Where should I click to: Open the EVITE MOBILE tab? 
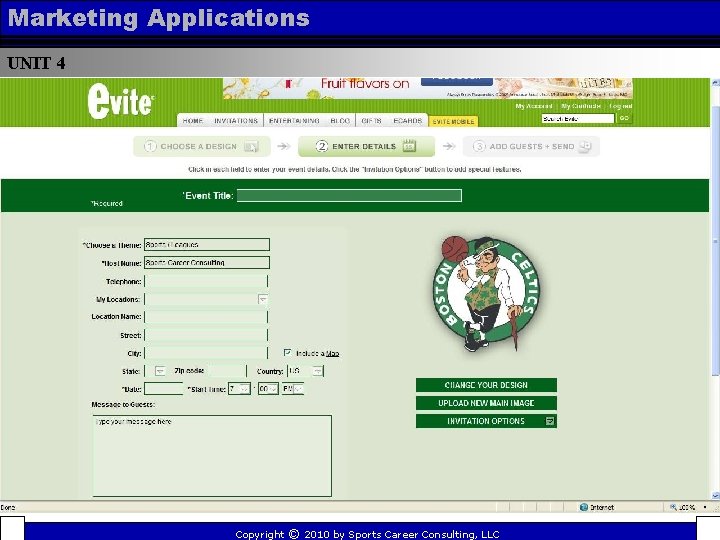(453, 121)
